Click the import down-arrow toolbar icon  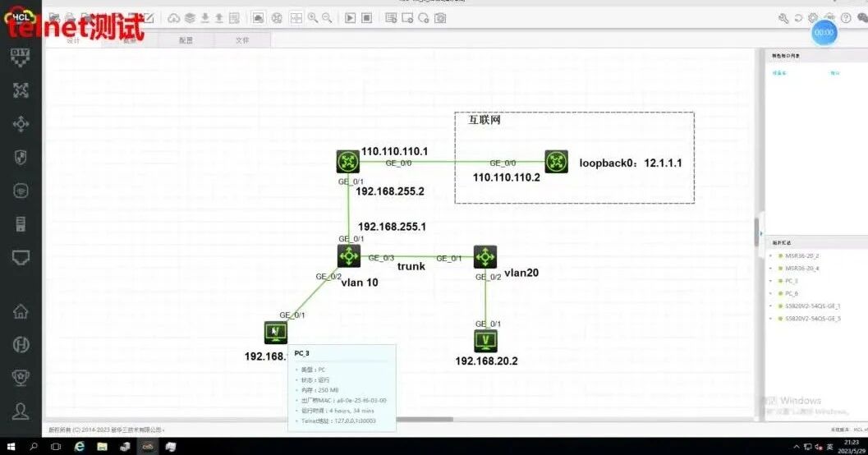point(204,18)
